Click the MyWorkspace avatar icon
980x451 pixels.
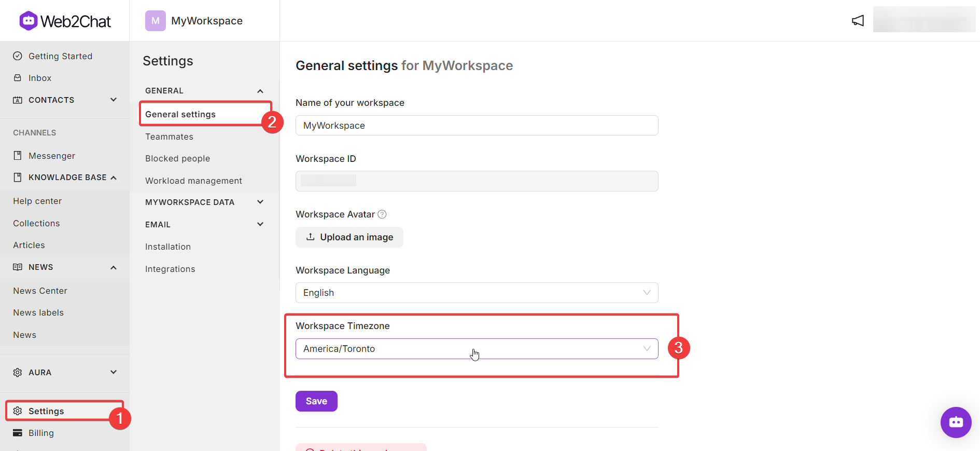[156, 21]
